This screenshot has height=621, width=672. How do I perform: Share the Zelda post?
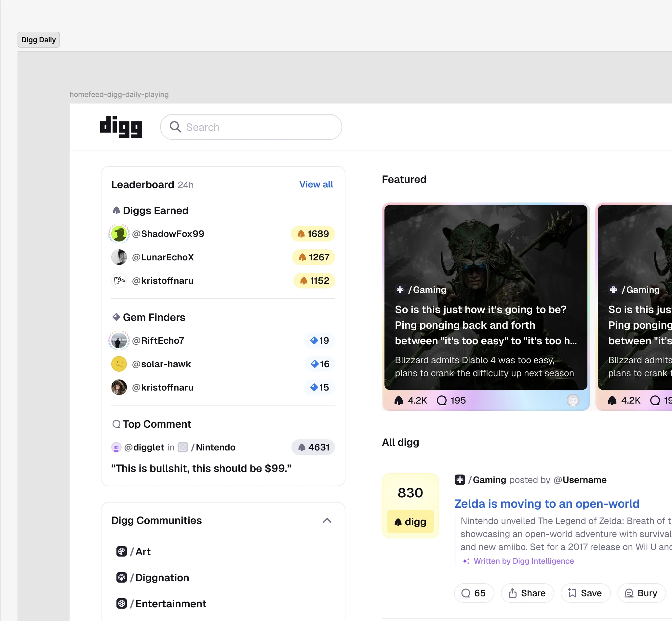point(527,593)
